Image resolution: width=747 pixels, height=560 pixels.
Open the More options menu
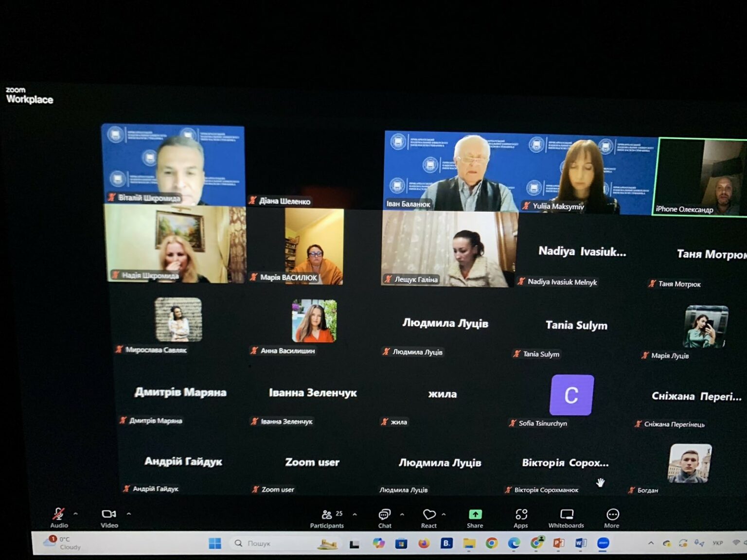(x=612, y=519)
